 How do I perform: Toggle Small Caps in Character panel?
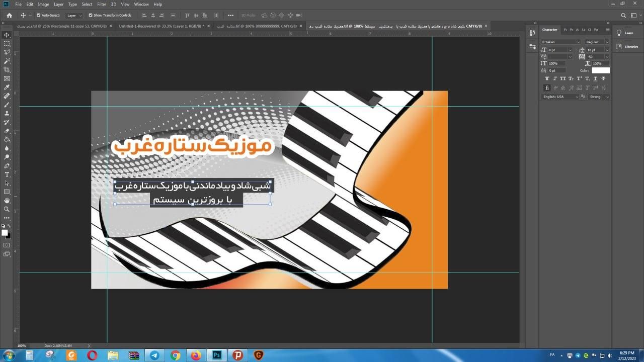[571, 78]
